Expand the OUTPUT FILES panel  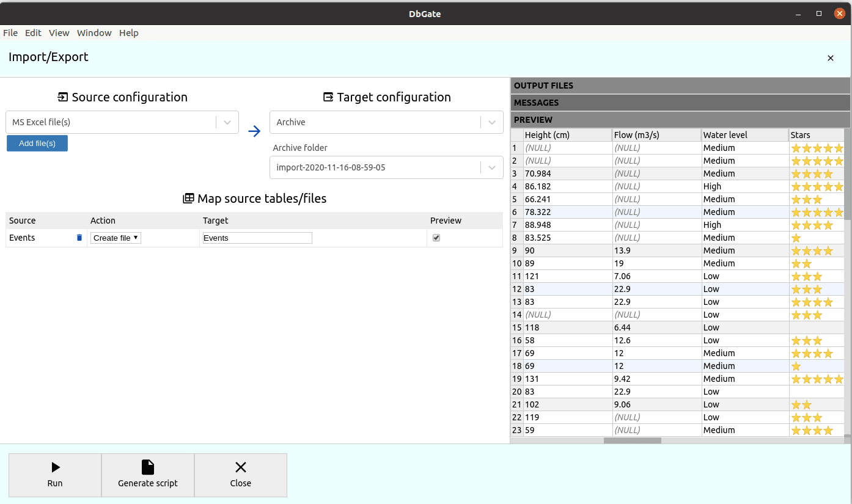(680, 86)
